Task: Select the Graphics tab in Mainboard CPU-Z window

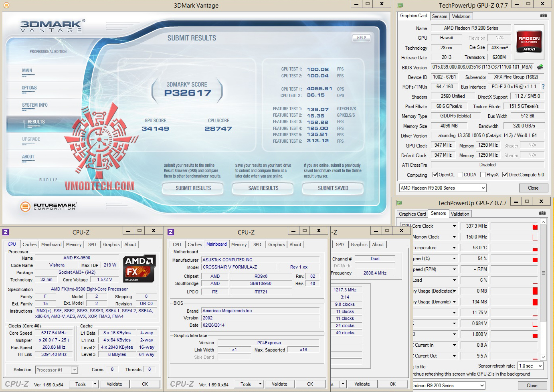Action: click(x=277, y=244)
